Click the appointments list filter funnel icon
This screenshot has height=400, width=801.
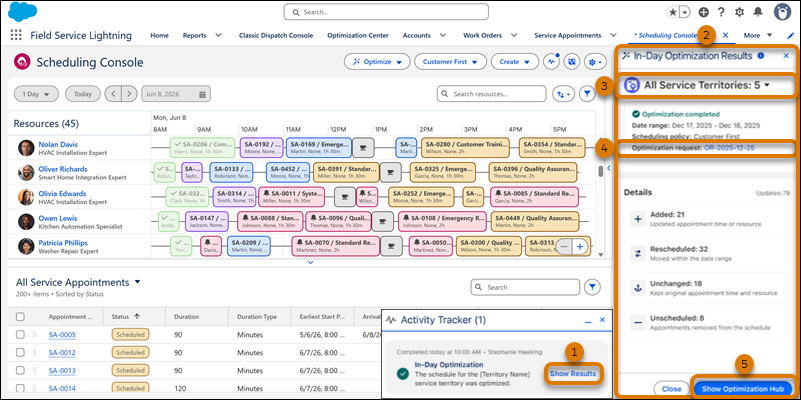[592, 287]
